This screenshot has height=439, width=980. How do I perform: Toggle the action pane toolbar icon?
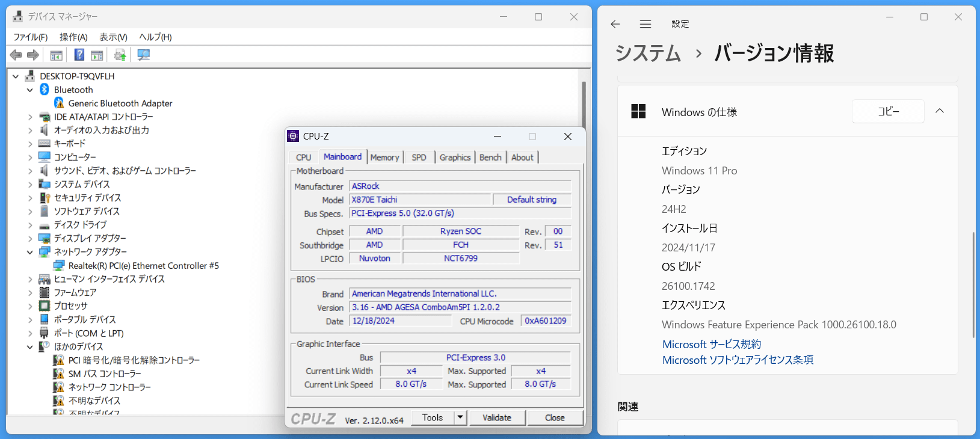[x=97, y=55]
